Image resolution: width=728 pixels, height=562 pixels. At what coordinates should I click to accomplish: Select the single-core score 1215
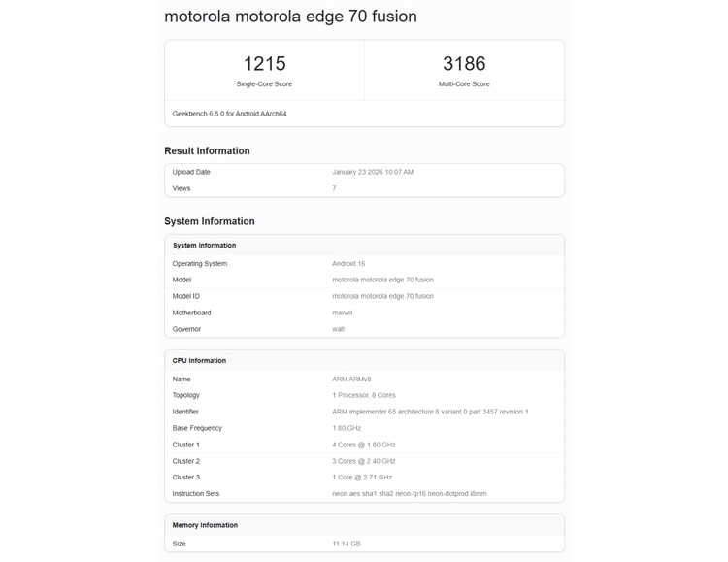264,64
